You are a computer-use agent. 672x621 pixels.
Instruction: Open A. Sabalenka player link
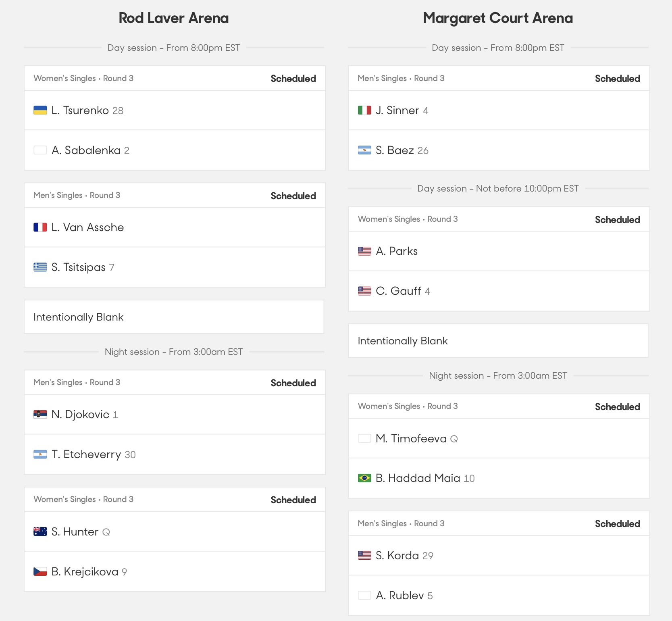(86, 150)
